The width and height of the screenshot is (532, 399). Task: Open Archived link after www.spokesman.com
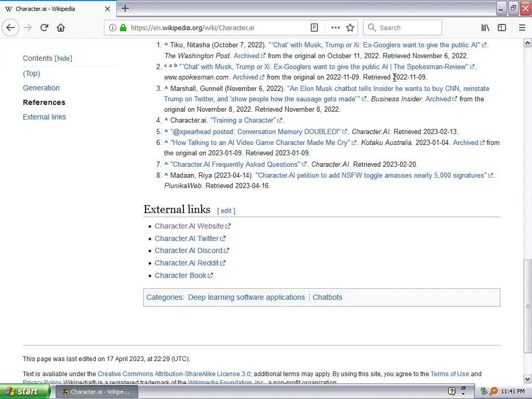point(248,77)
